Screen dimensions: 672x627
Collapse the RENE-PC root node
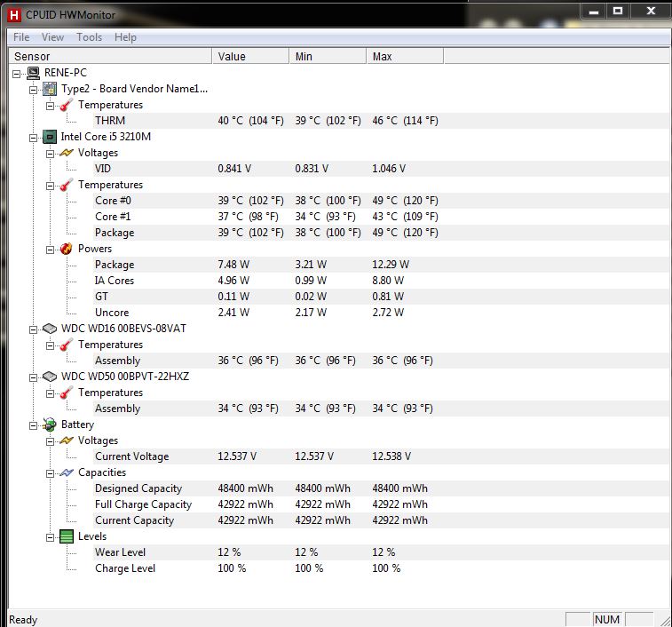click(16, 75)
